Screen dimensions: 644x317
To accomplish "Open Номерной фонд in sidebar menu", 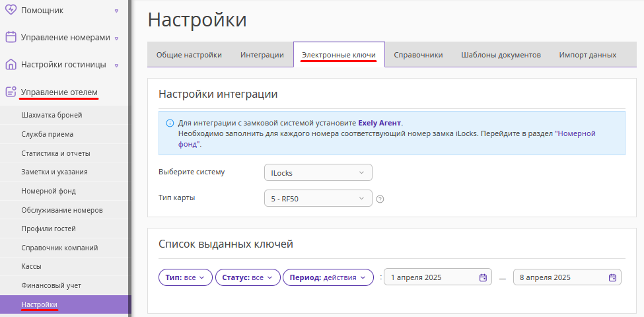I will 65,191.
